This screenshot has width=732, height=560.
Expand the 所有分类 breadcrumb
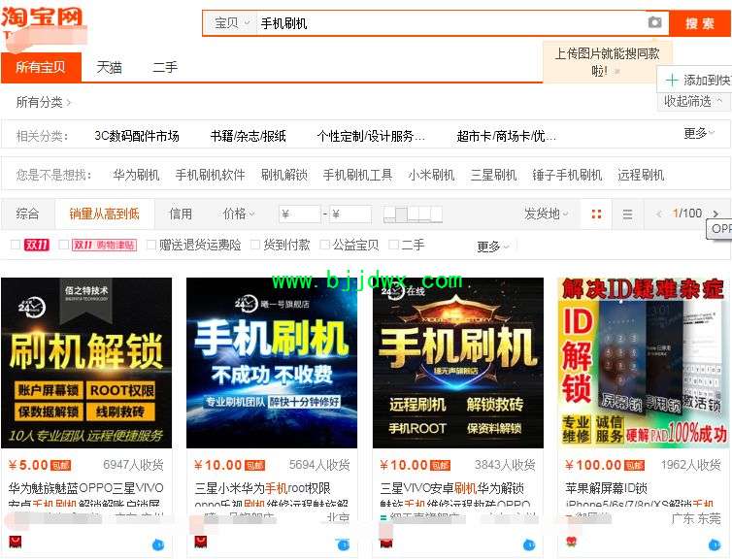43,102
